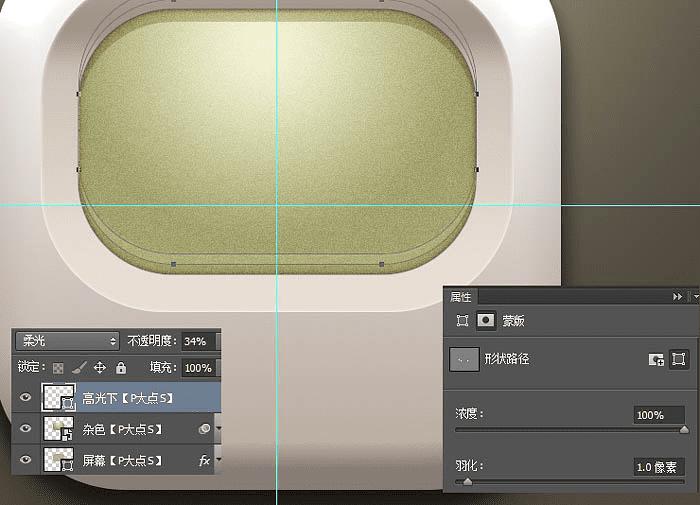Click the 不透明度 opacity label
700x505 pixels.
click(x=152, y=341)
